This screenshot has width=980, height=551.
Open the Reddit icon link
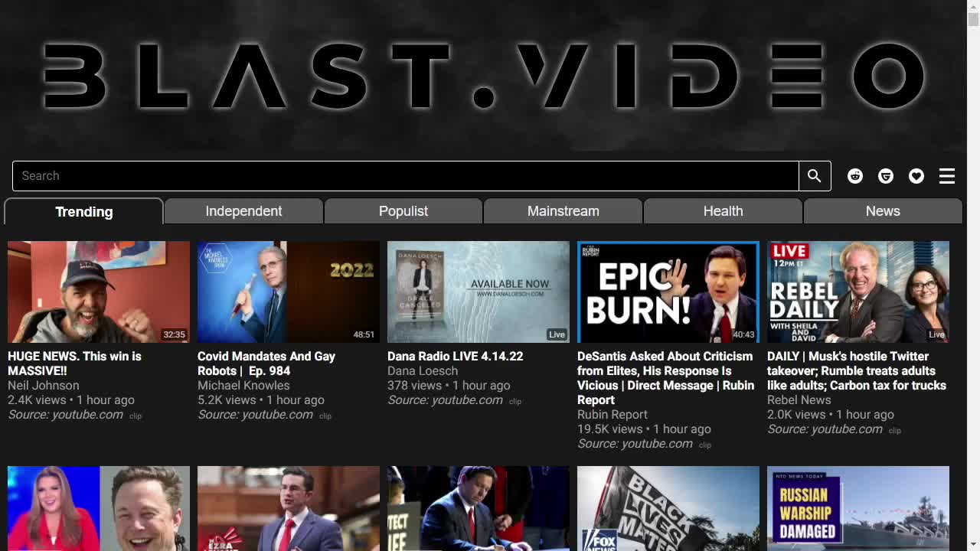[x=855, y=176]
